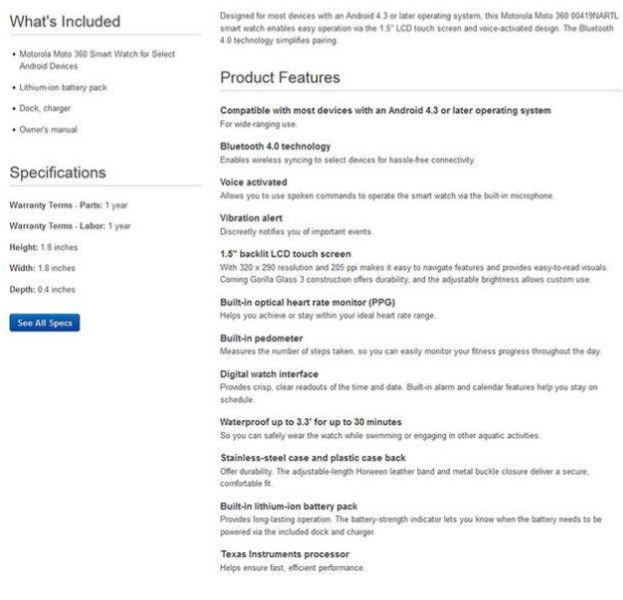Click the Dock, charger list item

(47, 109)
